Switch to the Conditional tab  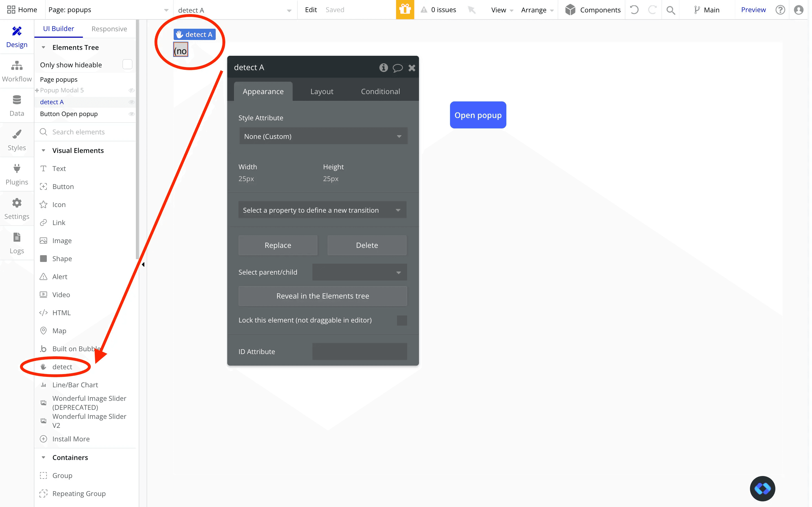pyautogui.click(x=380, y=91)
